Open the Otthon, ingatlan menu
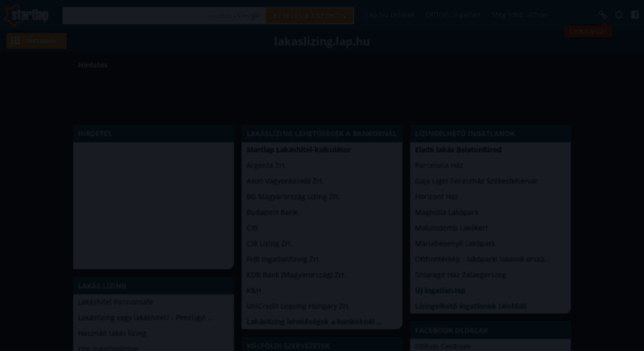The image size is (644, 351). click(453, 15)
